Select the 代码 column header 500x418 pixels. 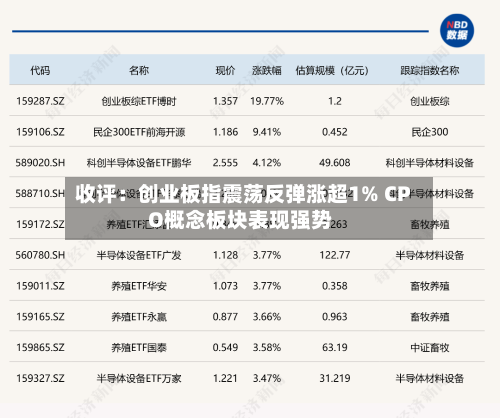[40, 70]
